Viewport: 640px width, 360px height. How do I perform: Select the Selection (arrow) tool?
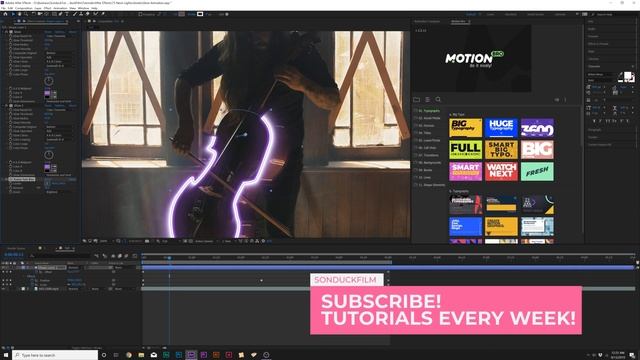tap(13, 14)
